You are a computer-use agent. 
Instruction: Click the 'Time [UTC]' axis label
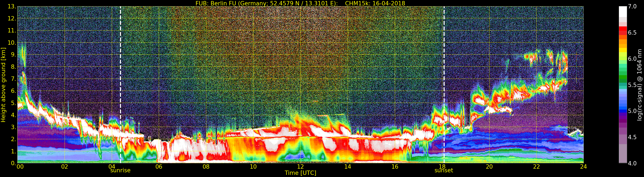[x=300, y=173]
